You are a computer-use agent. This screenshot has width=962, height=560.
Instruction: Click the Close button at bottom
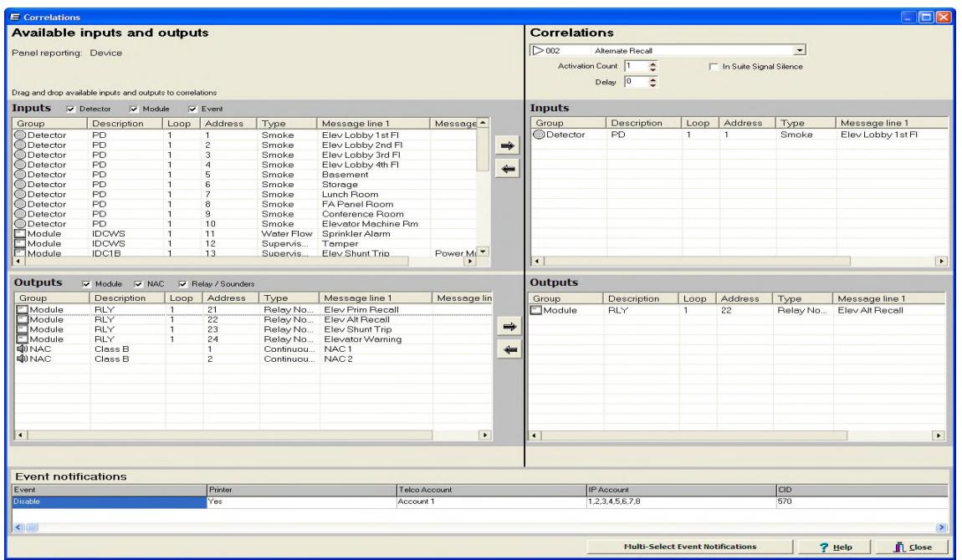[913, 547]
